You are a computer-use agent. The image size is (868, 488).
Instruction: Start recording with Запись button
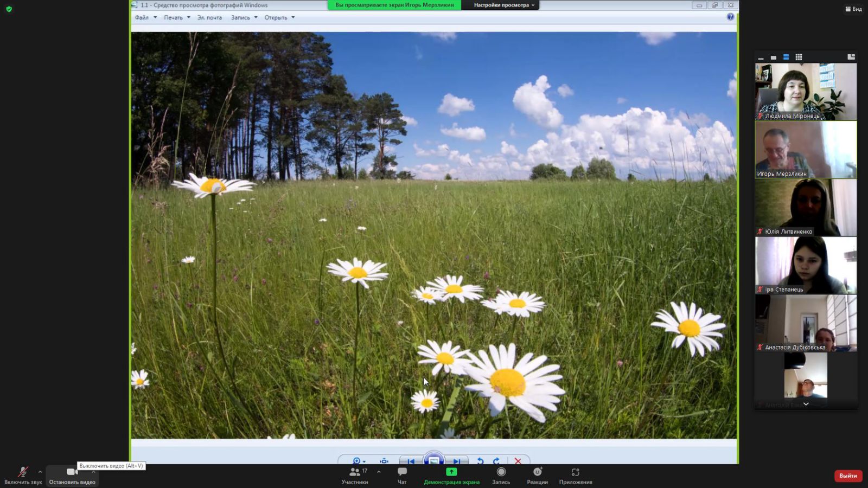coord(501,475)
